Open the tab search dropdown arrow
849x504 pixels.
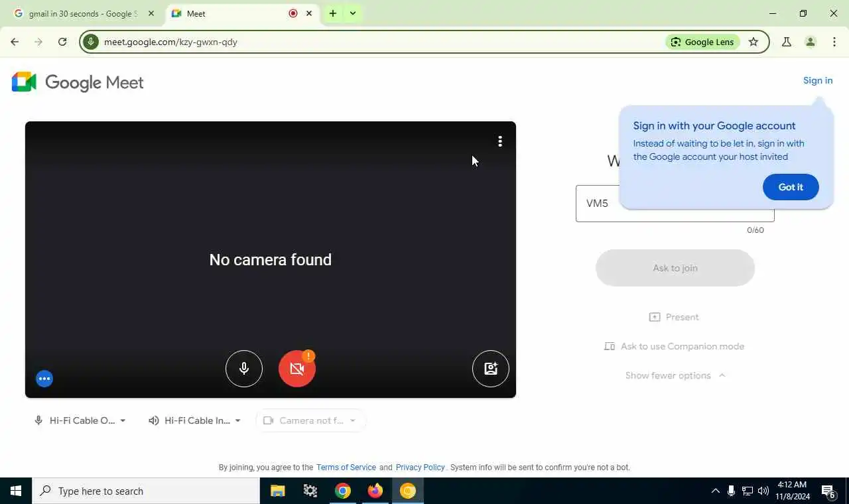click(353, 13)
